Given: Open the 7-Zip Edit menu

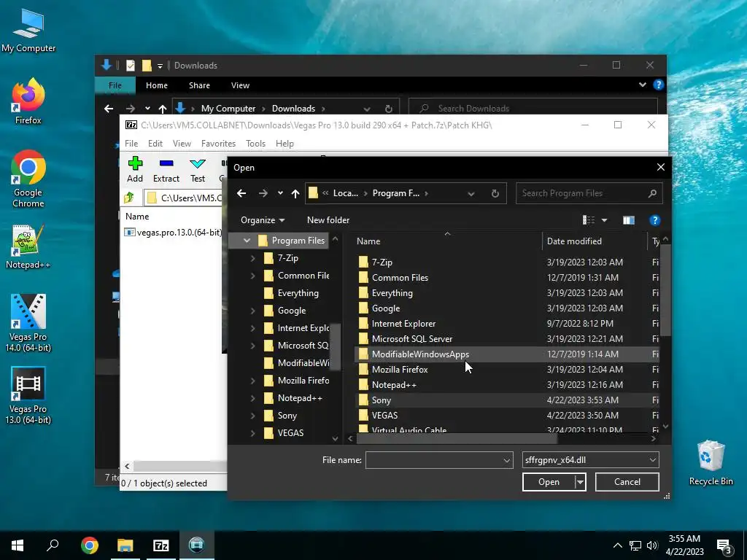Looking at the screenshot, I should [x=155, y=144].
